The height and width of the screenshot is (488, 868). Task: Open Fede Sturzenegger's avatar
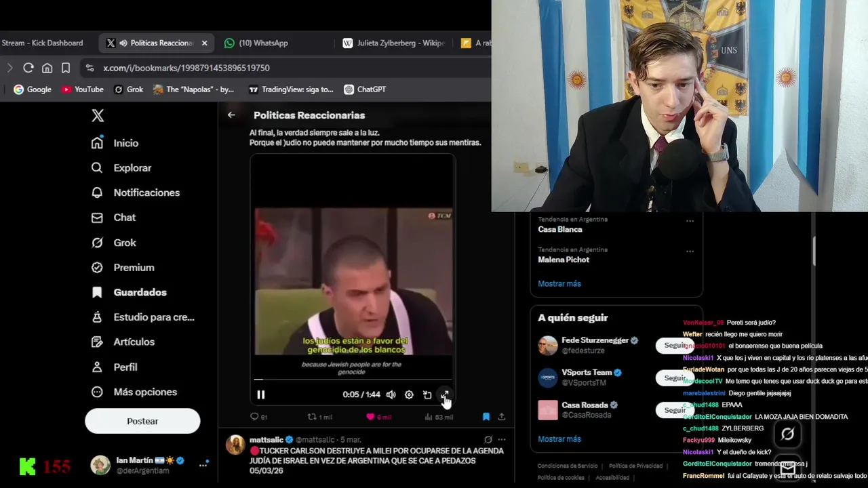[x=548, y=346]
